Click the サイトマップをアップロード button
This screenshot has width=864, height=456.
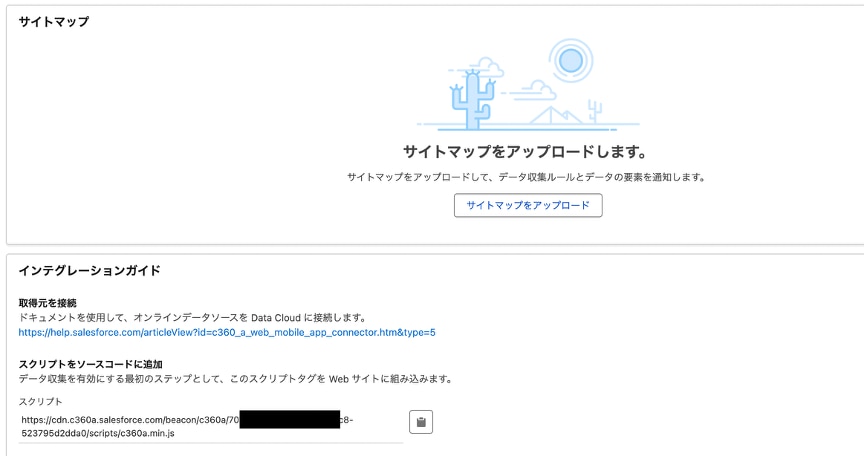point(528,206)
